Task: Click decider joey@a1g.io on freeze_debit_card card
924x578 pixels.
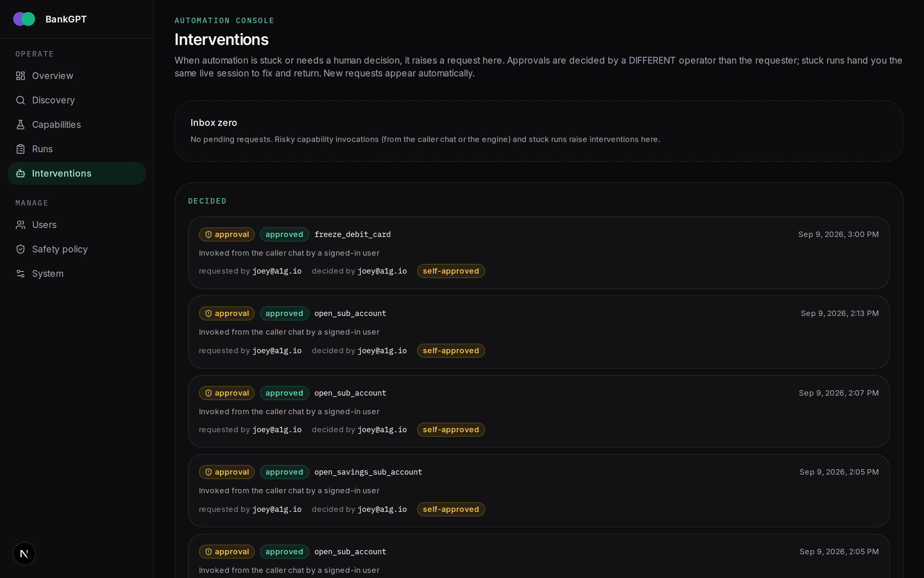Action: 382,271
